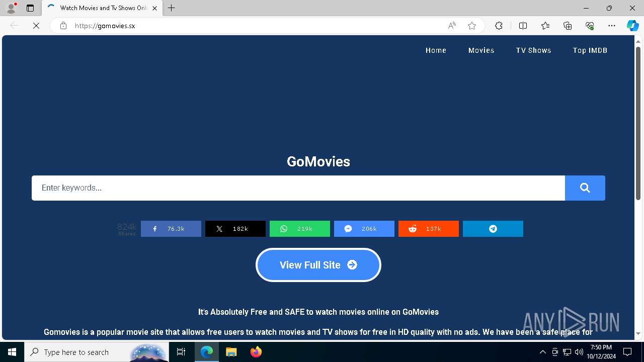
Task: Click the browser back arrow
Action: 14,26
